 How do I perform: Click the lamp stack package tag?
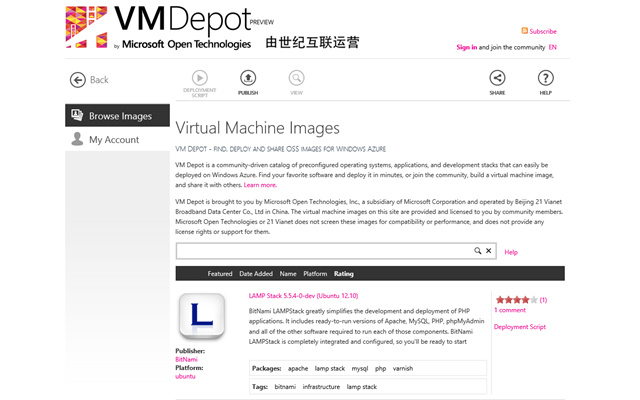coord(330,369)
